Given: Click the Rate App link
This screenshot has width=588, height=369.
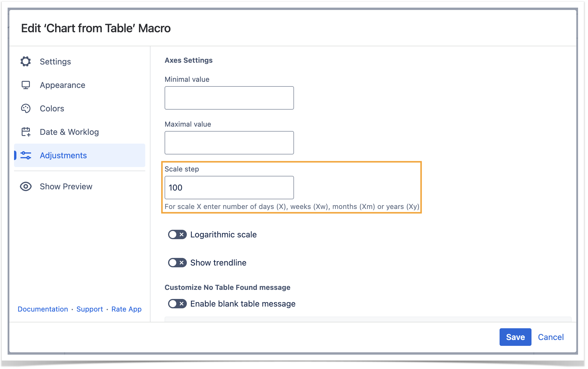Looking at the screenshot, I should click(x=127, y=309).
